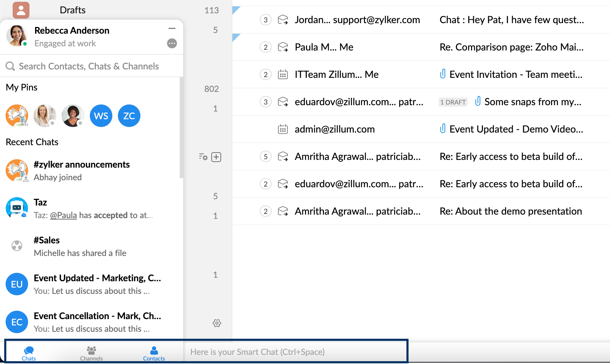
Task: Click the search magnifier icon
Action: coord(10,66)
